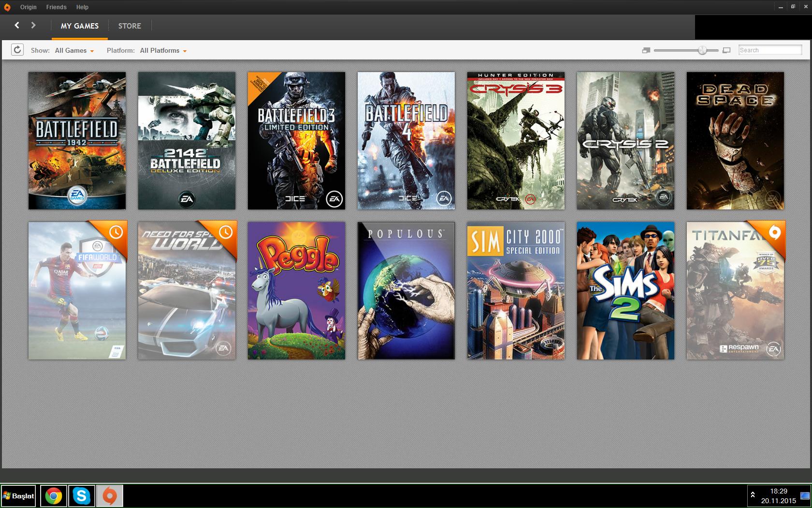Select the Crysis 2 game tile
812x508 pixels.
(x=625, y=141)
